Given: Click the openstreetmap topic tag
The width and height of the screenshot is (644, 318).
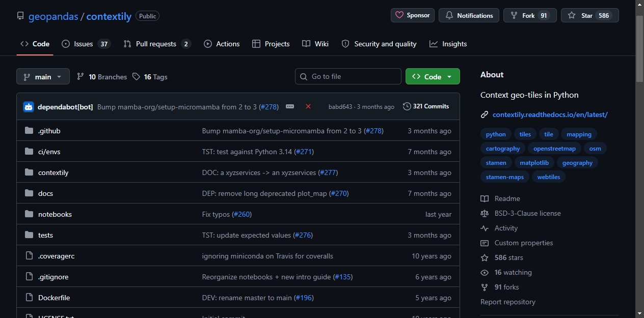Looking at the screenshot, I should point(554,149).
